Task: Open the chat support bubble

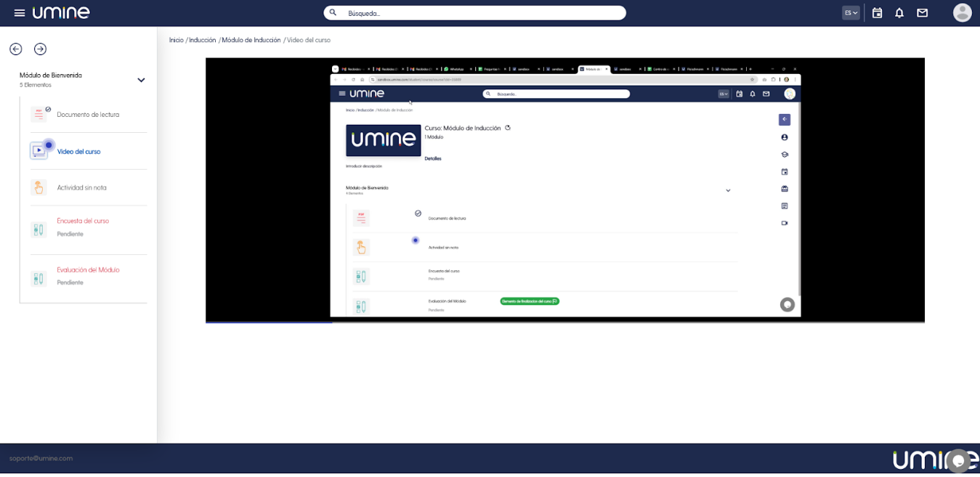Action: (x=959, y=460)
